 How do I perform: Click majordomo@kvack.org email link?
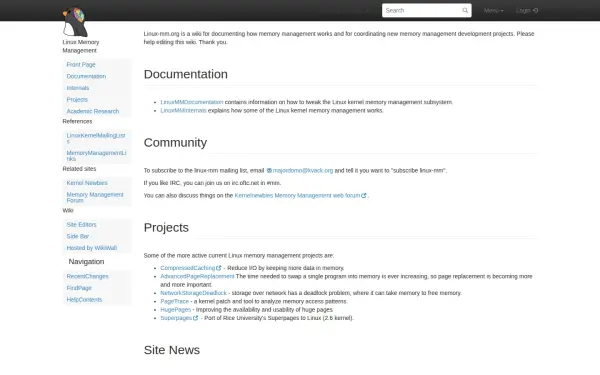point(303,171)
